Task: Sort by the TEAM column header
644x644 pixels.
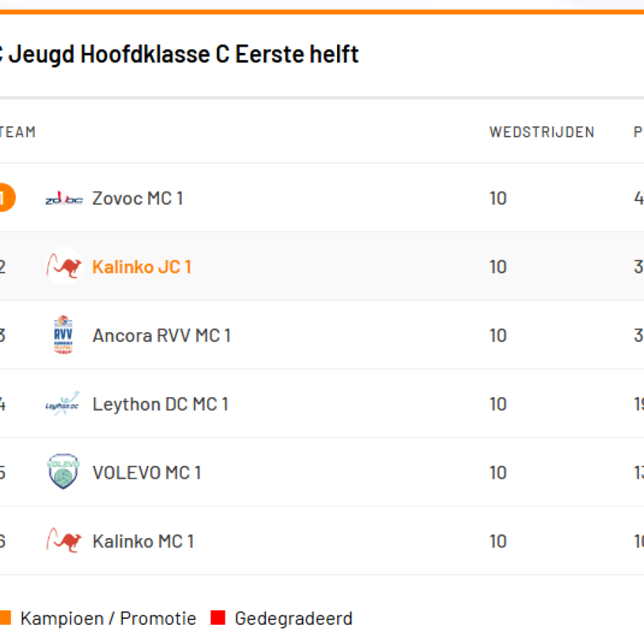Action: coord(18,132)
